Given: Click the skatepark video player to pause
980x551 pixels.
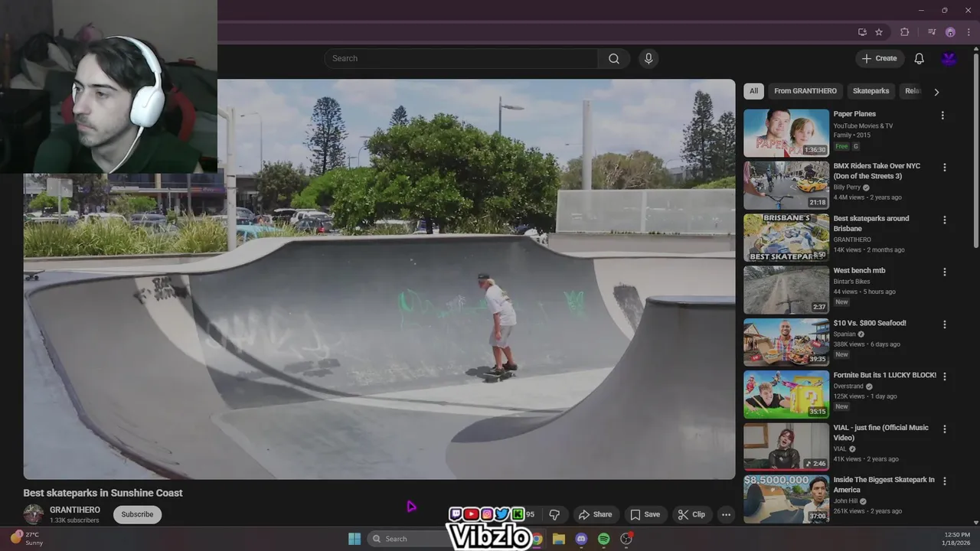Looking at the screenshot, I should coord(379,279).
